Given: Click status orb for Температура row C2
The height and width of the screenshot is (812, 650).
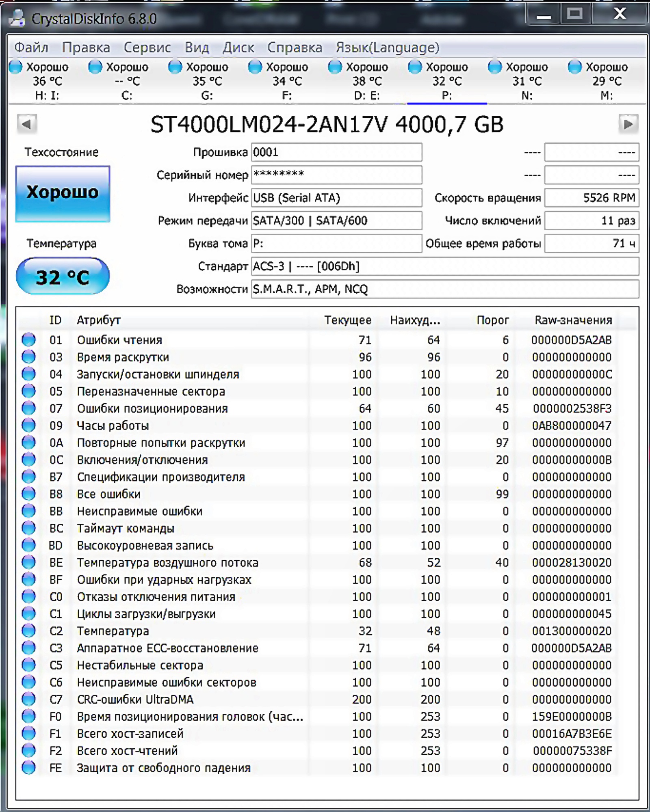Looking at the screenshot, I should click(x=28, y=631).
